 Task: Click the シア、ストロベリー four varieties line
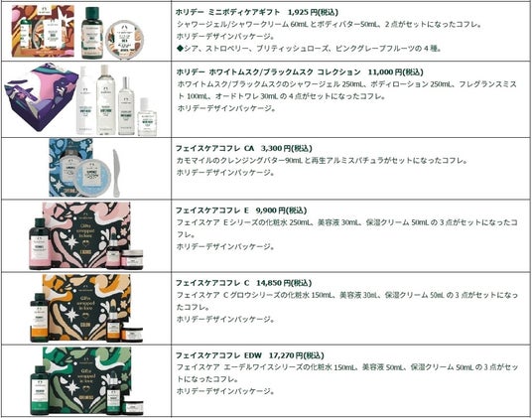click(x=309, y=49)
